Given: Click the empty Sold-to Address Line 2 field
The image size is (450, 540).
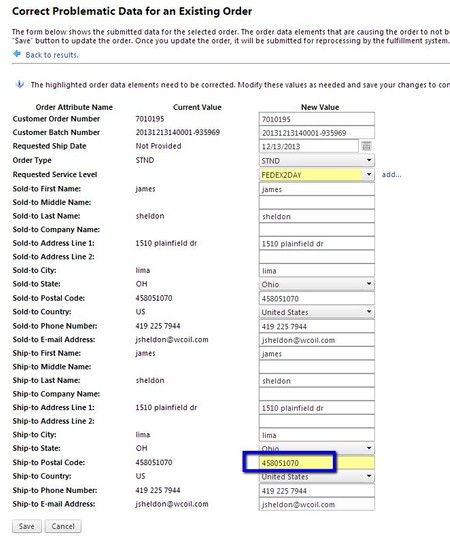Looking at the screenshot, I should 316,257.
